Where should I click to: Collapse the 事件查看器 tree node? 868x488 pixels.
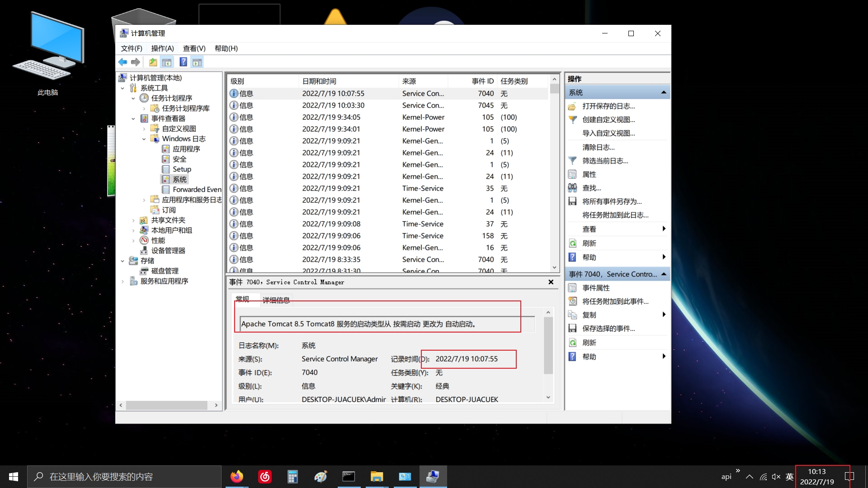click(133, 118)
